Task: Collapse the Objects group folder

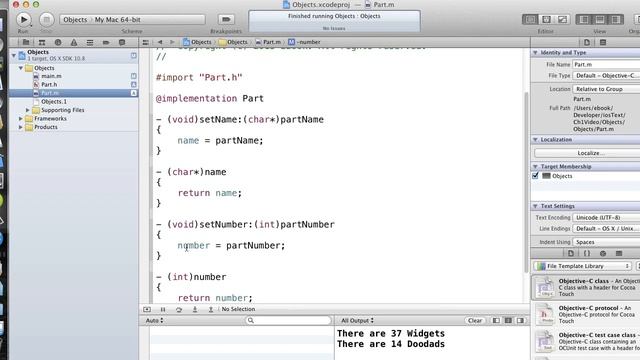Action: pos(21,68)
